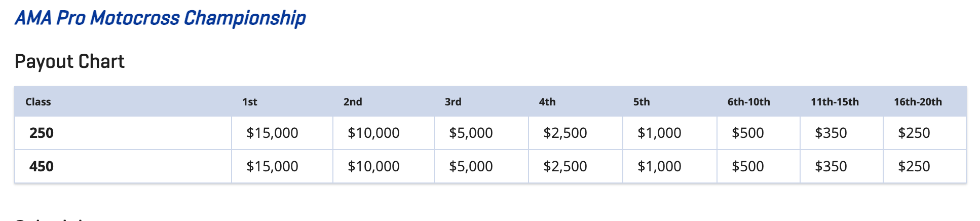Select the 250 class $5,000 third-place cell
This screenshot has width=980, height=221.
(481, 133)
